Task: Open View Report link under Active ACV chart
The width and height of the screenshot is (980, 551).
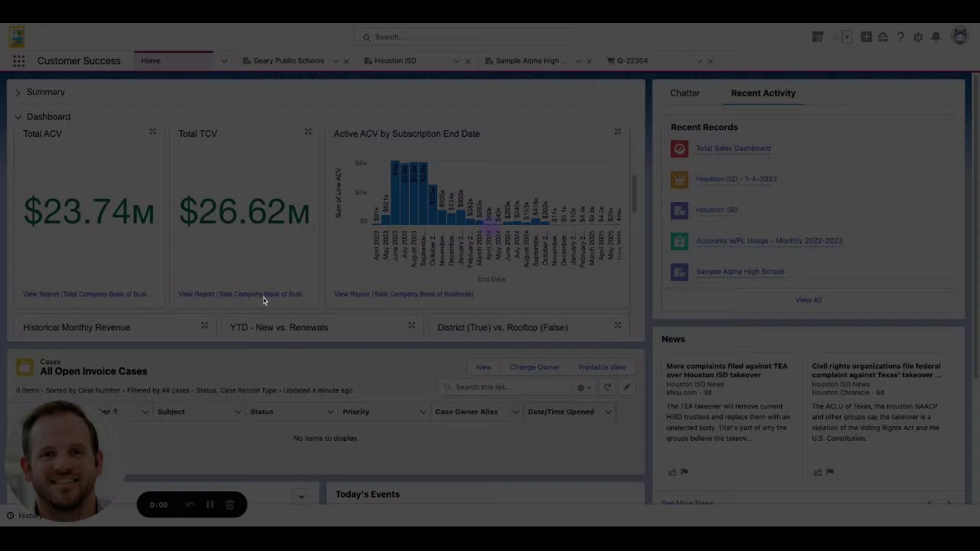Action: pos(403,294)
